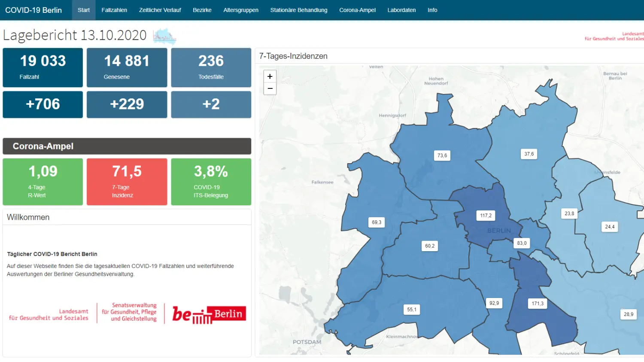Click the be Berlin logo
644x362 pixels.
[209, 314]
